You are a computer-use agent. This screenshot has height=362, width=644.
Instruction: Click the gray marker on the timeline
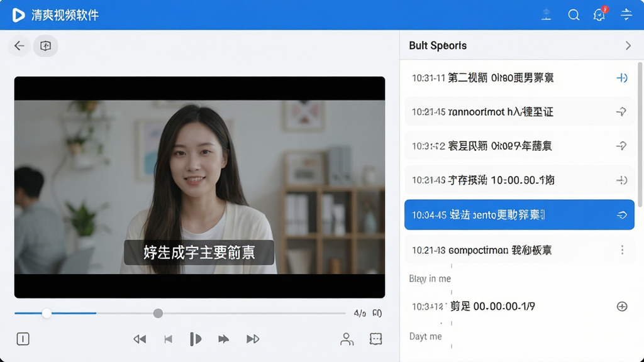[158, 313]
